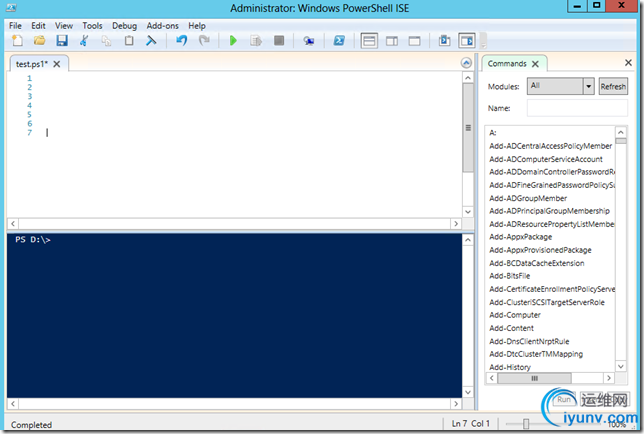Open the Debug menu

124,25
